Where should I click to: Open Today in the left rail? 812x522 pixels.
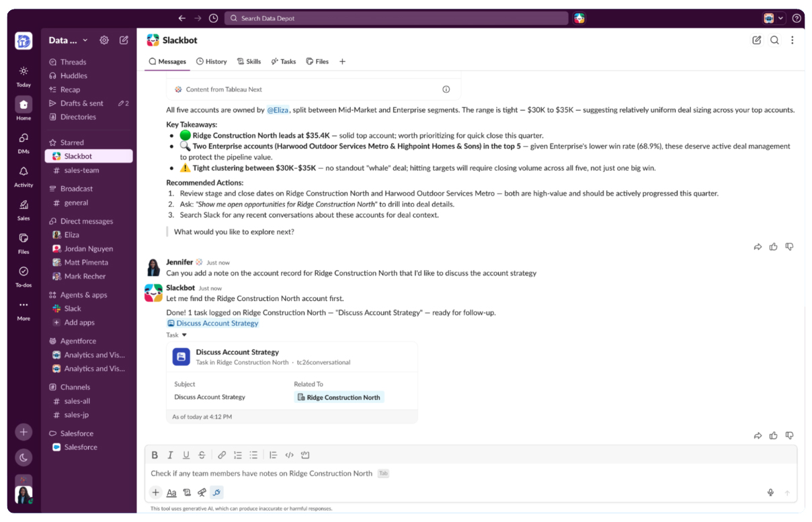[24, 77]
